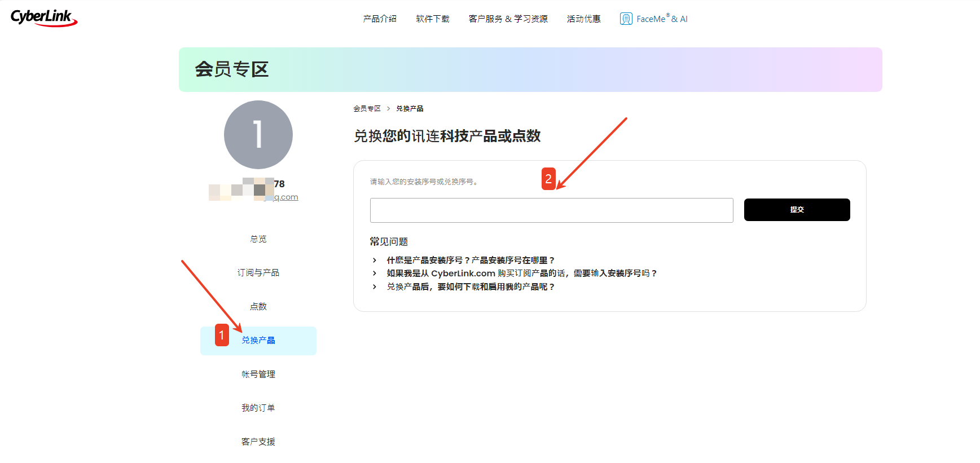Click the 请输入您的安装序号或兑换序号 label
The height and width of the screenshot is (463, 980).
pos(424,182)
